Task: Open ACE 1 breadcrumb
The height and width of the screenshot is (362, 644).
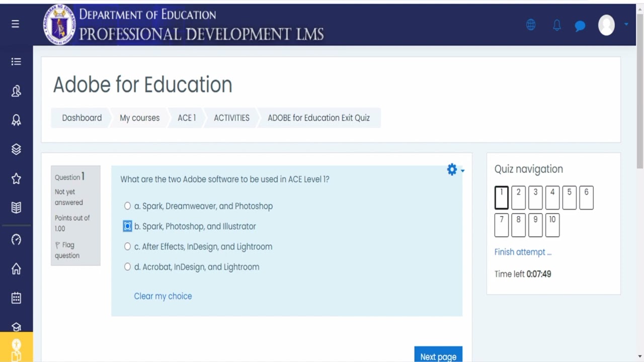Action: (187, 118)
